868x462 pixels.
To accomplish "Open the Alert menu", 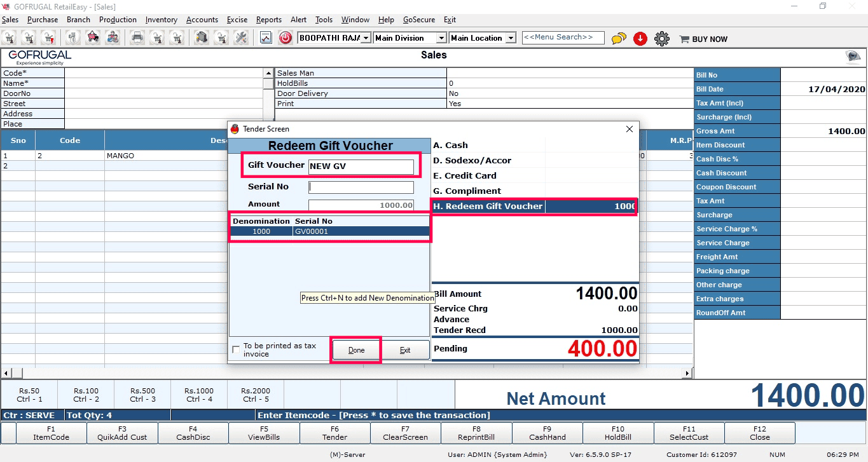I will [298, 20].
